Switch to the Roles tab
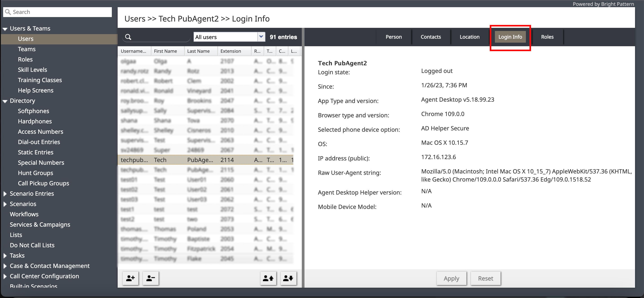The height and width of the screenshot is (298, 644). pyautogui.click(x=547, y=37)
